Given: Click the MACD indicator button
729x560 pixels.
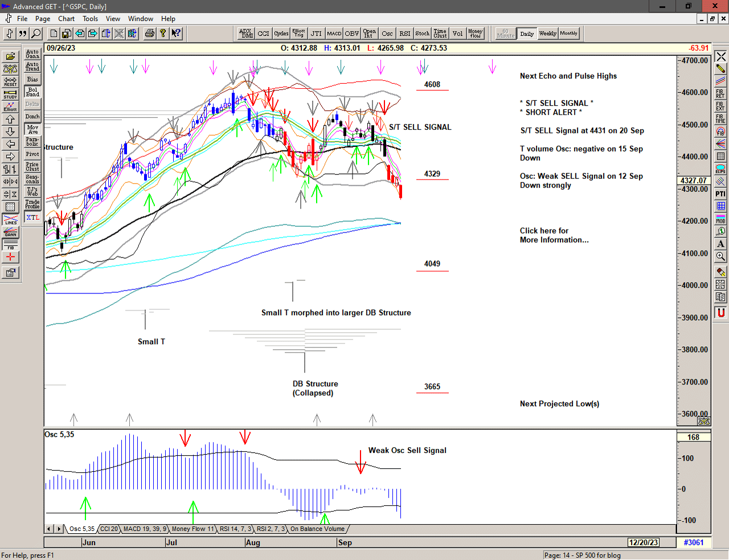Looking at the screenshot, I should [334, 34].
